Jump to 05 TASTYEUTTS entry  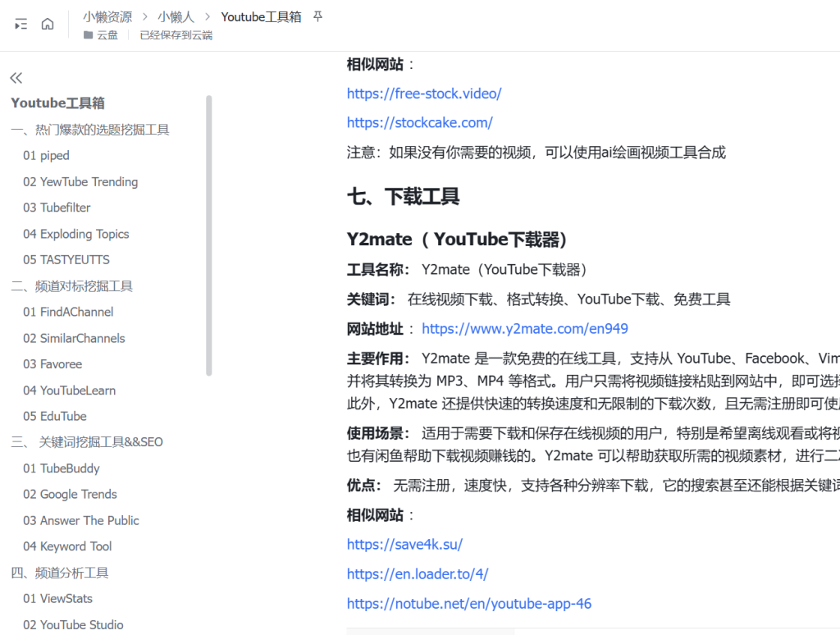66,260
